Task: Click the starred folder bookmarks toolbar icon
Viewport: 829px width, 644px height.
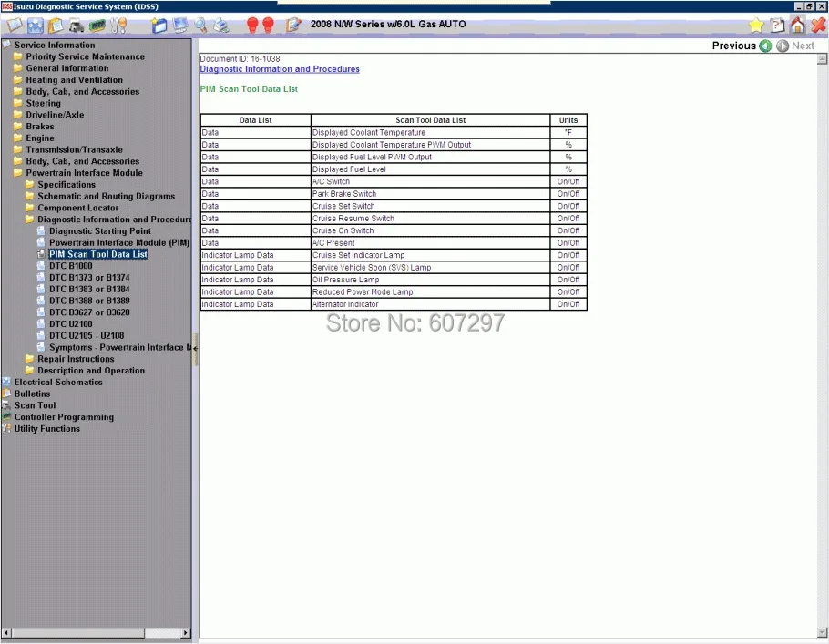Action: point(159,25)
